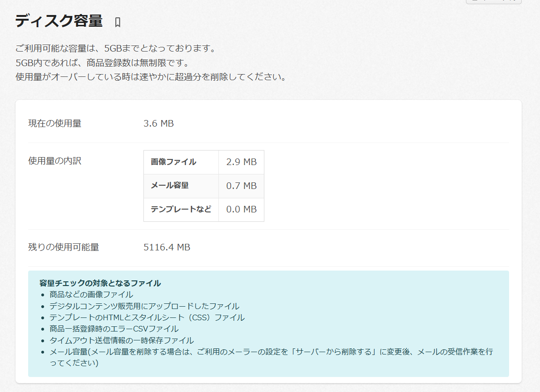Image resolution: width=540 pixels, height=392 pixels.
Task: Click the 2.9 MB image file value
Action: tap(241, 162)
